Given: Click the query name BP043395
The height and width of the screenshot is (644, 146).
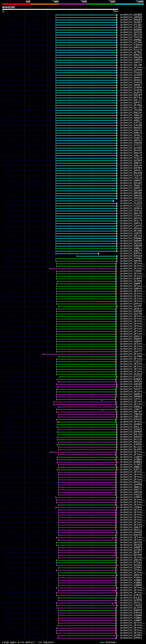Looking at the screenshot, I should (x=8, y=7).
